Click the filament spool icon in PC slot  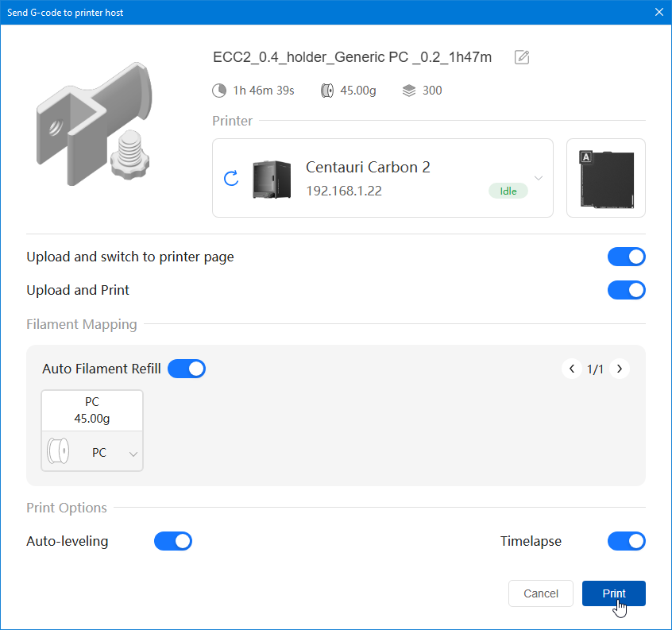[x=60, y=452]
